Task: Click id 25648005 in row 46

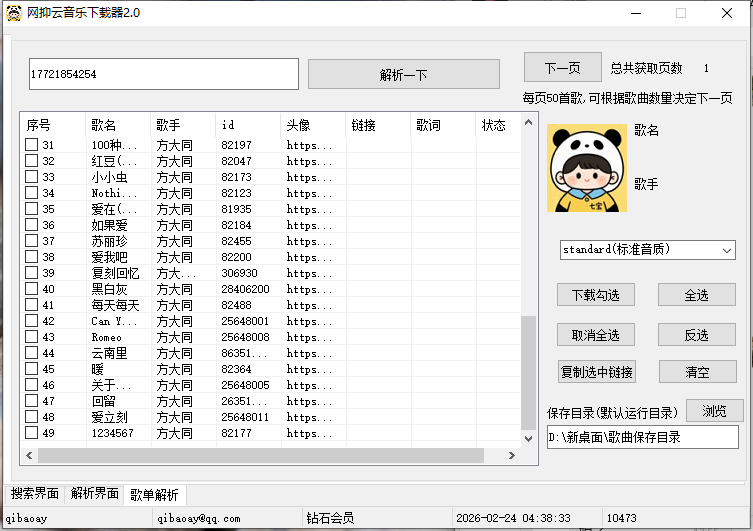Action: pyautogui.click(x=245, y=385)
